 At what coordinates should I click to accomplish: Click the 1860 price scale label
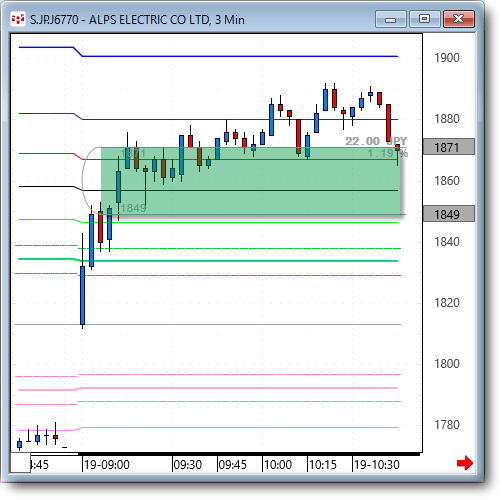(x=447, y=181)
